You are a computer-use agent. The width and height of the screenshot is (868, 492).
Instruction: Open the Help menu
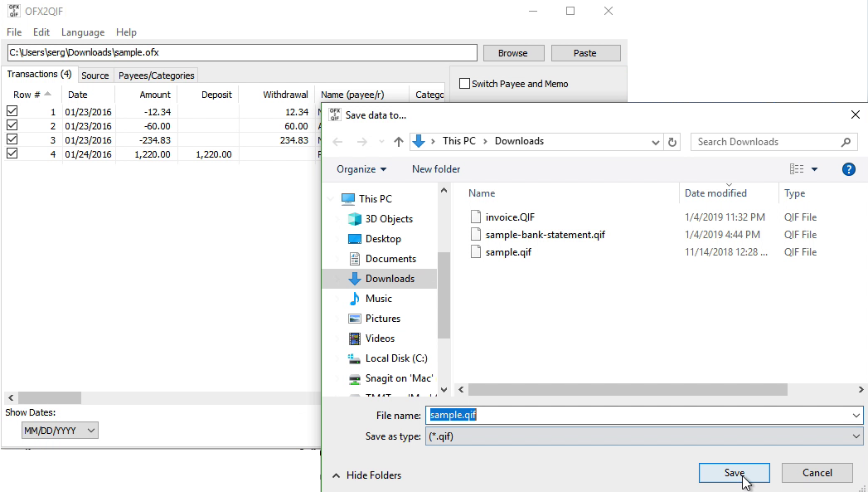point(126,32)
